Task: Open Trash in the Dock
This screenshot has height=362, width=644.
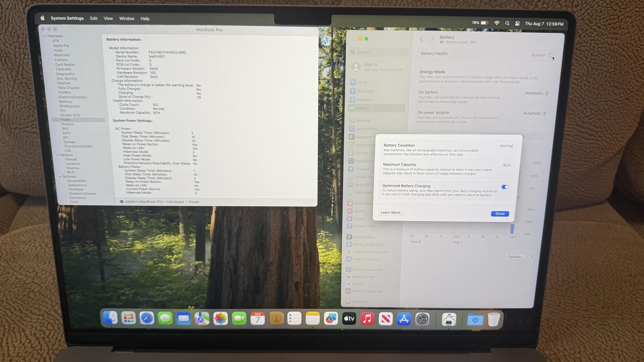Action: coord(494,319)
